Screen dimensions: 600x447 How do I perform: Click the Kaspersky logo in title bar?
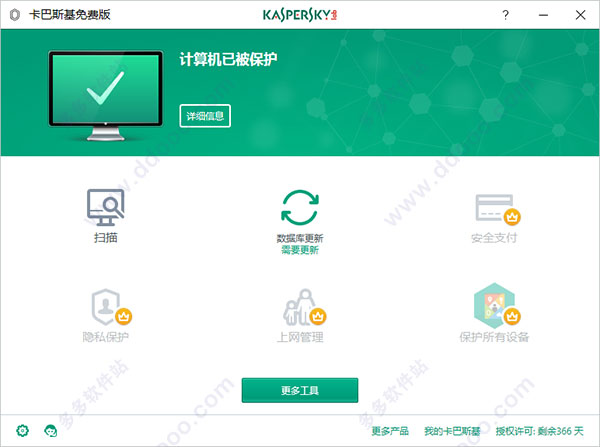[300, 15]
